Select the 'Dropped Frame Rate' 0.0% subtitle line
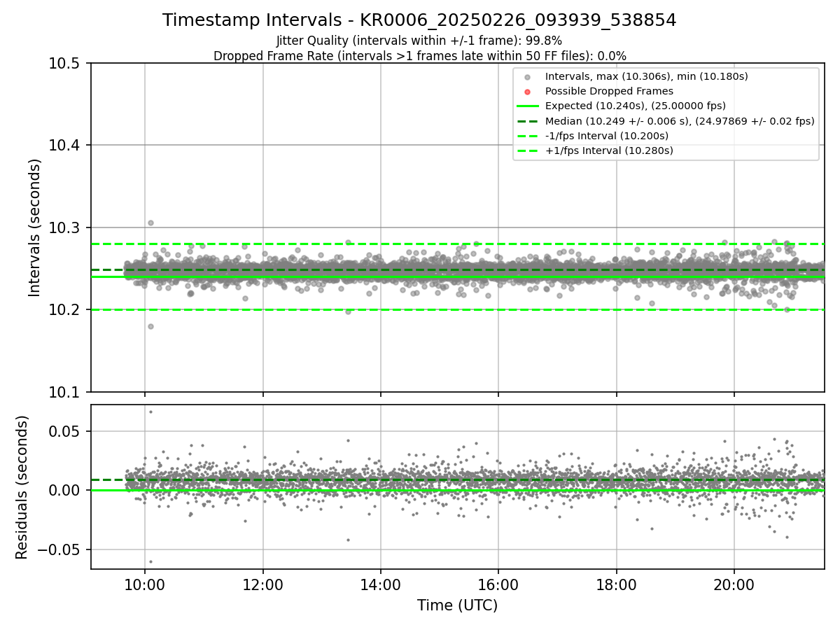Viewport: 840px width, 630px height. tap(419, 56)
